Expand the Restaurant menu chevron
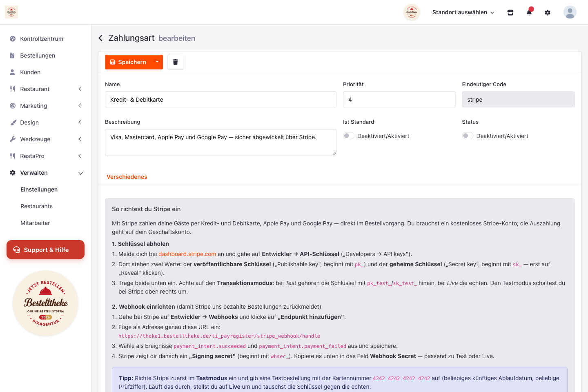 [80, 89]
